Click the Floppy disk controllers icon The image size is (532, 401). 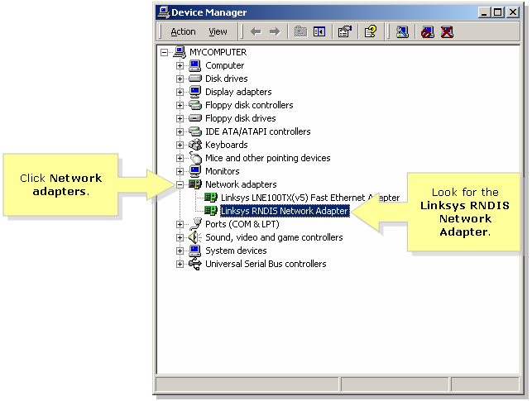(195, 105)
